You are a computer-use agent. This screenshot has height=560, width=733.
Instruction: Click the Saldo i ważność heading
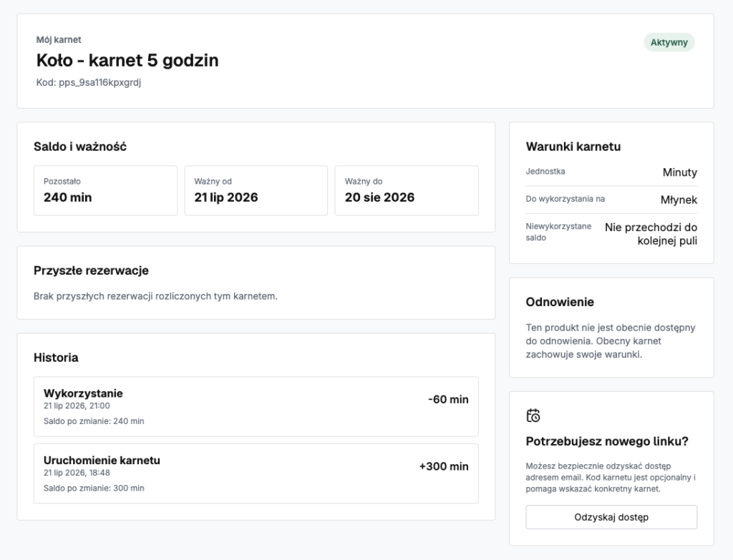[80, 147]
